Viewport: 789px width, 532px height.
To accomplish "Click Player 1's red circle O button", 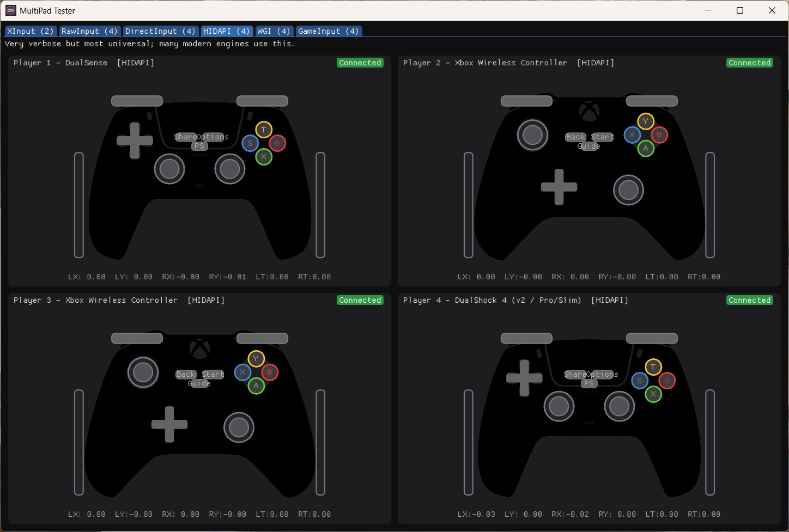I will pyautogui.click(x=277, y=143).
